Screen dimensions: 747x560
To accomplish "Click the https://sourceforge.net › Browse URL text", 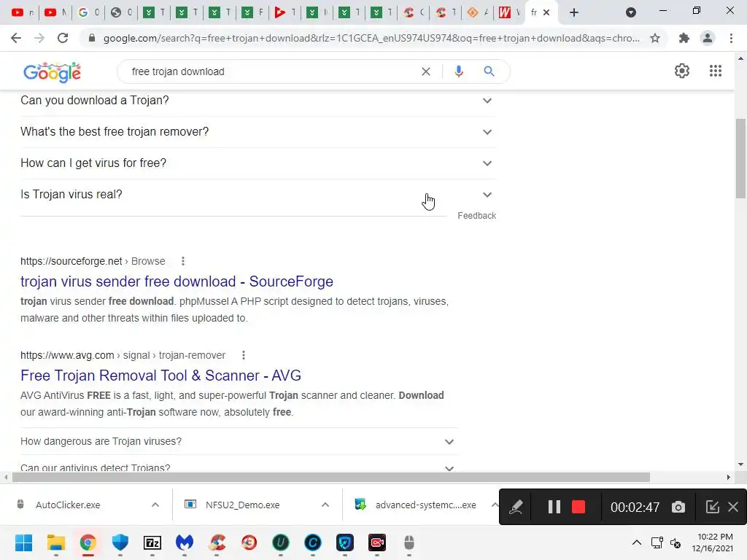I will click(x=93, y=261).
